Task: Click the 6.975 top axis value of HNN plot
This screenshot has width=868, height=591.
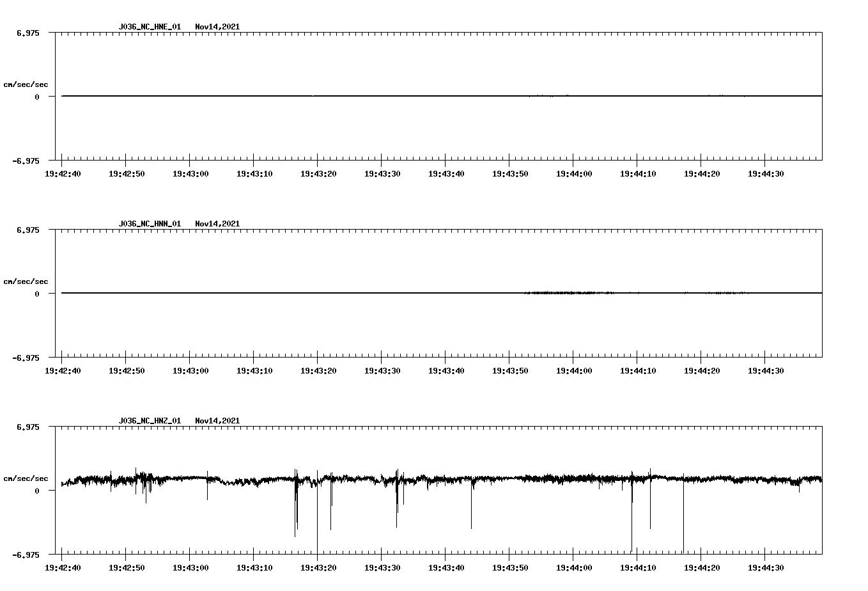Action: 28,230
